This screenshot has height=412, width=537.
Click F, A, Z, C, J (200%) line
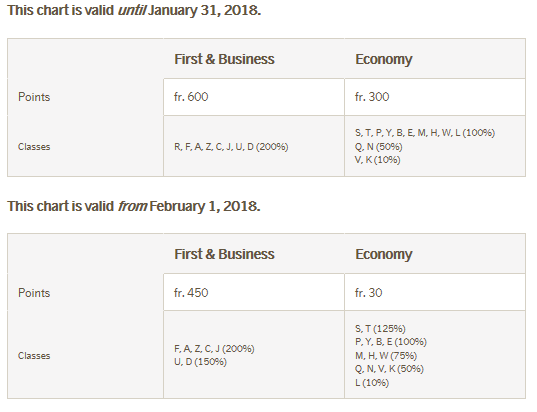(x=214, y=349)
